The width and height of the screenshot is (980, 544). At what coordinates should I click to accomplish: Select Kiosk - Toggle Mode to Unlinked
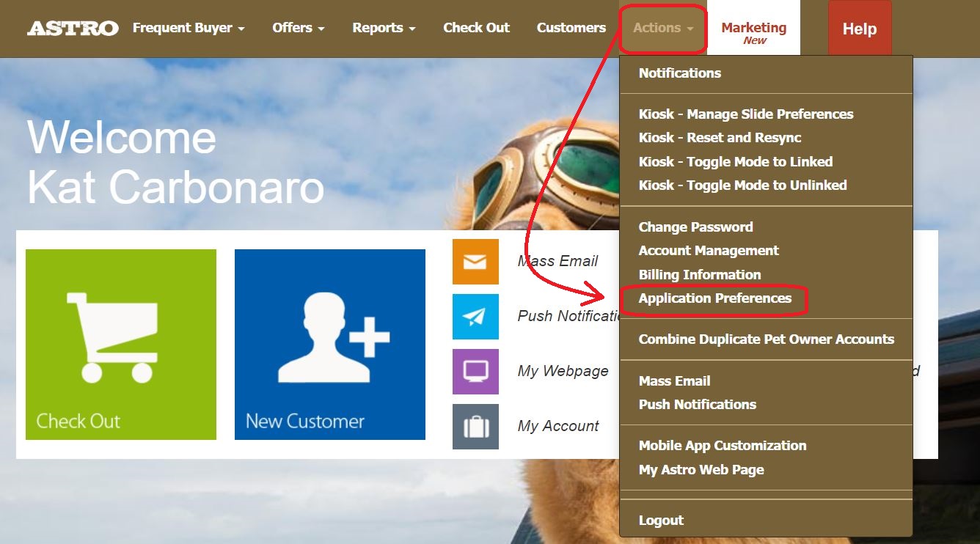click(x=743, y=185)
